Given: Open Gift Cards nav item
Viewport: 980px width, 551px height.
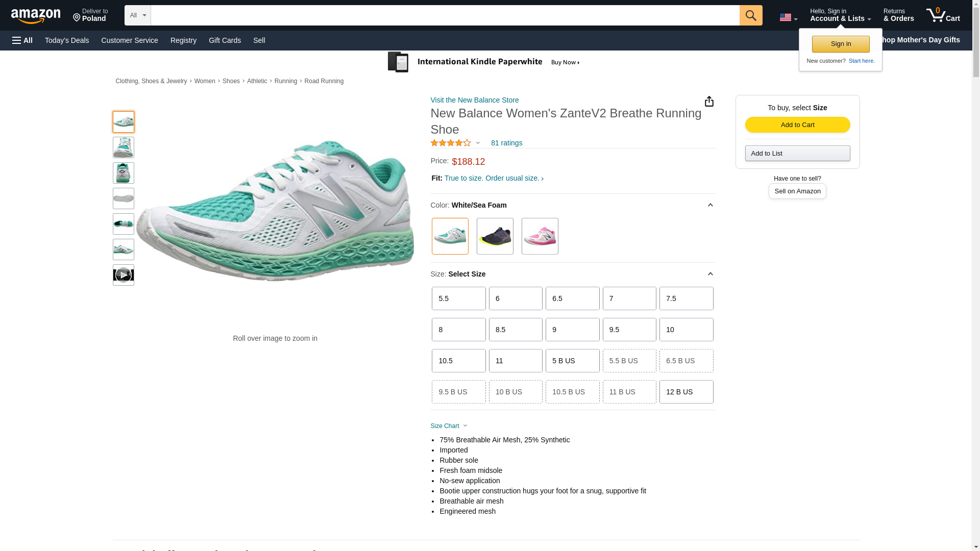Looking at the screenshot, I should (x=225, y=40).
